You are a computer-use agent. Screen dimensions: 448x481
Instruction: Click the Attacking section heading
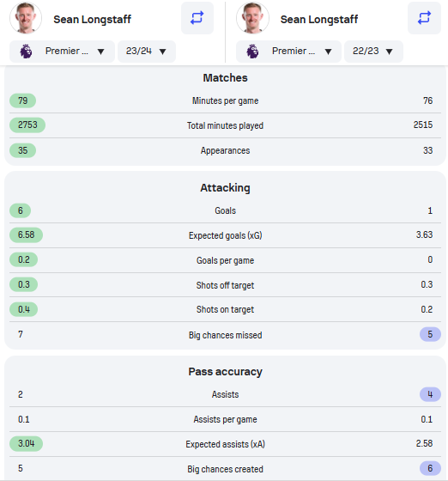click(225, 188)
